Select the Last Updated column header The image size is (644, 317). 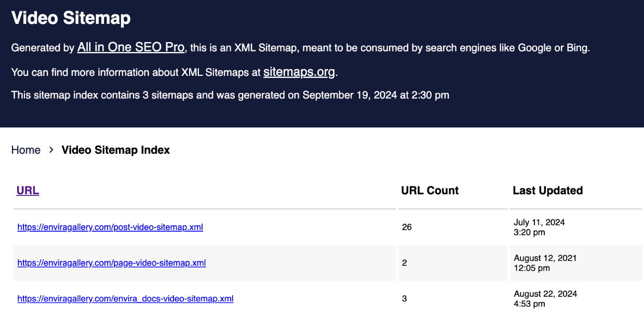point(547,191)
